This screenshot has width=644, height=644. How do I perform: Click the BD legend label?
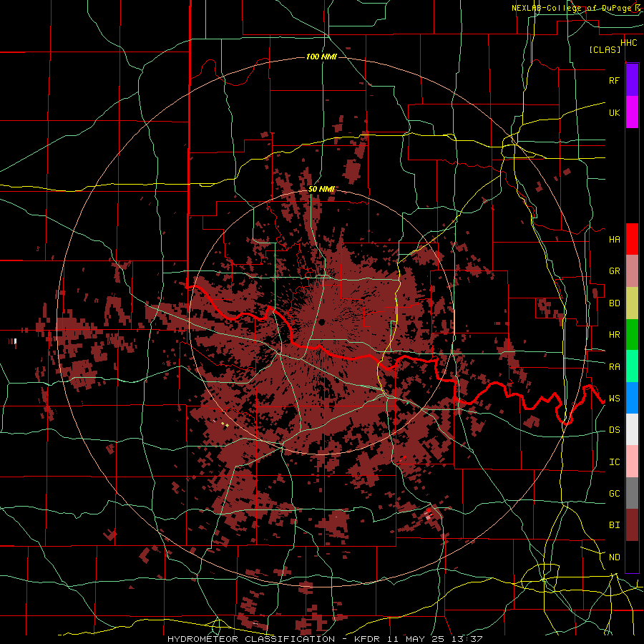[614, 303]
